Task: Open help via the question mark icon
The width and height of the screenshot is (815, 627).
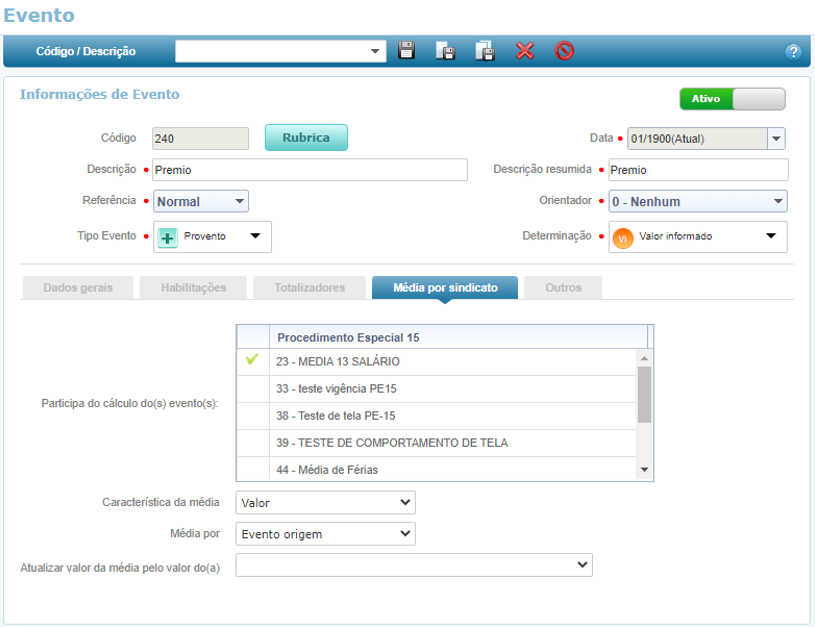Action: coord(793,52)
